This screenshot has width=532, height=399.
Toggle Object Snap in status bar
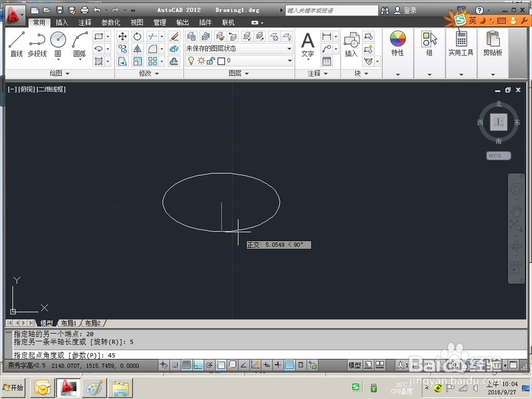pos(221,365)
